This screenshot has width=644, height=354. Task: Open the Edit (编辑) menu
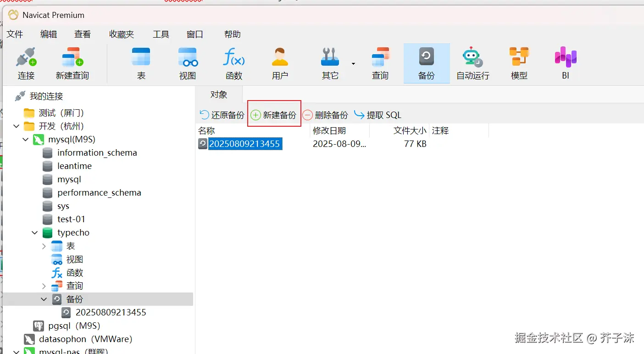tap(49, 34)
